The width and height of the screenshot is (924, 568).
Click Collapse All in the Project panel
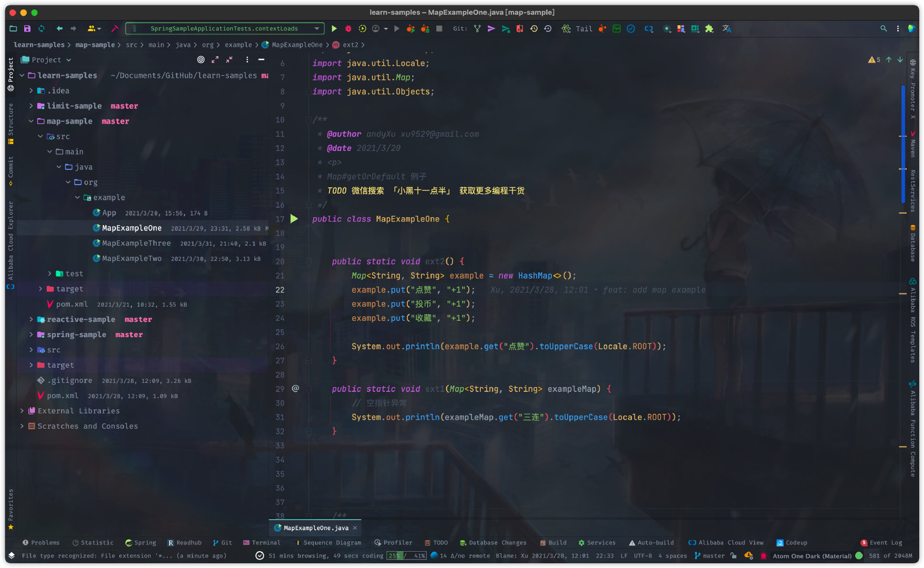pos(229,59)
